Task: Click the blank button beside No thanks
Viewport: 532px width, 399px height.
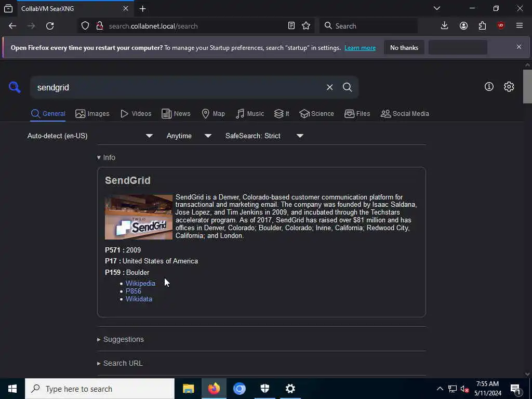Action: (458, 47)
